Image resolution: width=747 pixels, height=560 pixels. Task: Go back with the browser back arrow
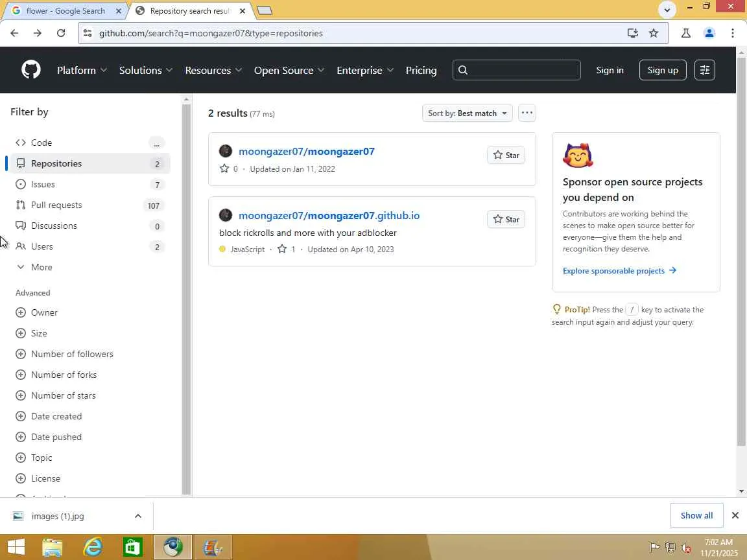click(14, 33)
